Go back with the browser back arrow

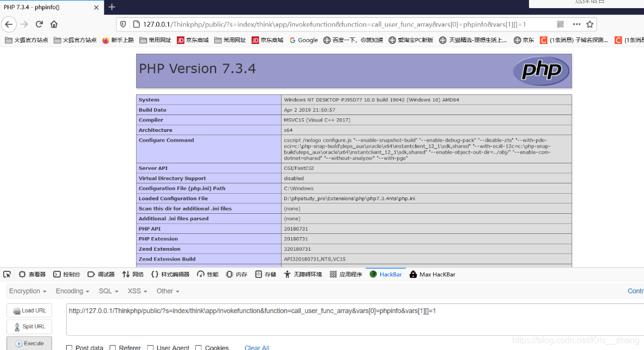click(9, 24)
